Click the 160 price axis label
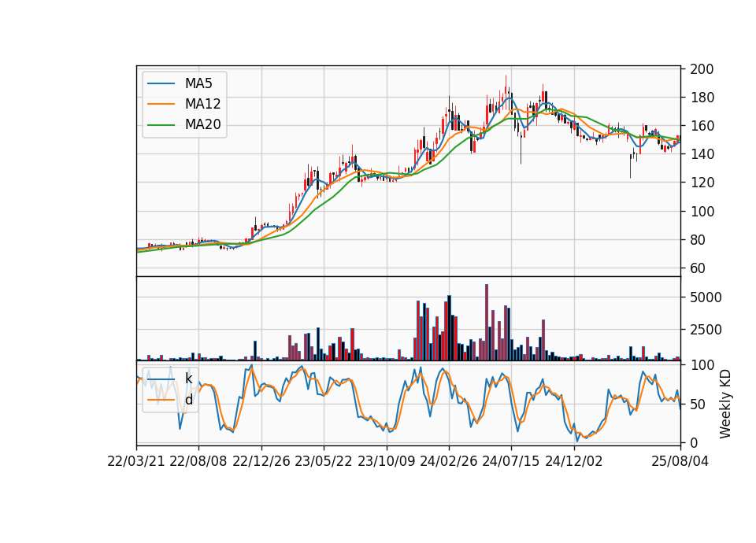This screenshot has height=543, width=756. pyautogui.click(x=702, y=126)
